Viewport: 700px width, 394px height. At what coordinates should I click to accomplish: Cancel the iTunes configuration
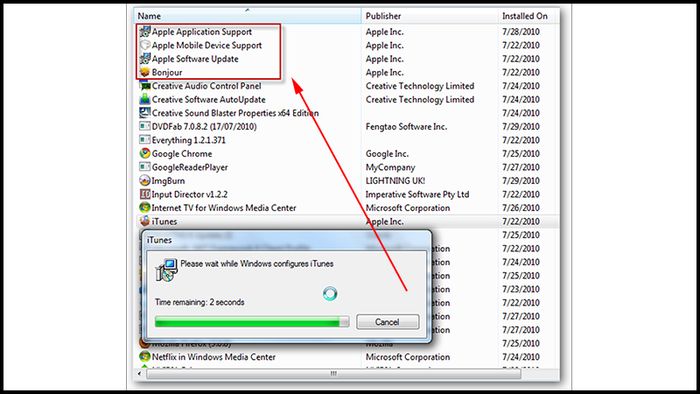pyautogui.click(x=388, y=322)
